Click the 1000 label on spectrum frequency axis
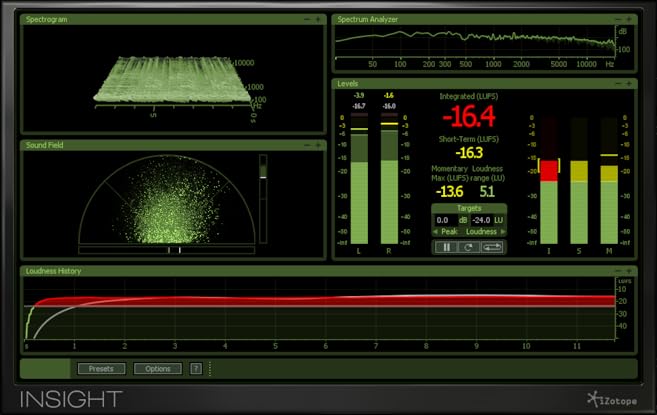 coord(493,64)
